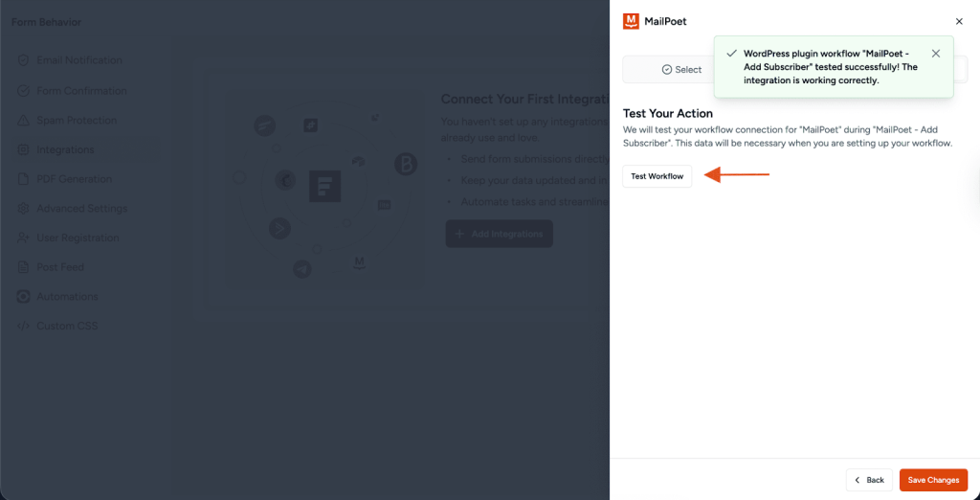
Task: Dismiss the green success notification
Action: [936, 54]
